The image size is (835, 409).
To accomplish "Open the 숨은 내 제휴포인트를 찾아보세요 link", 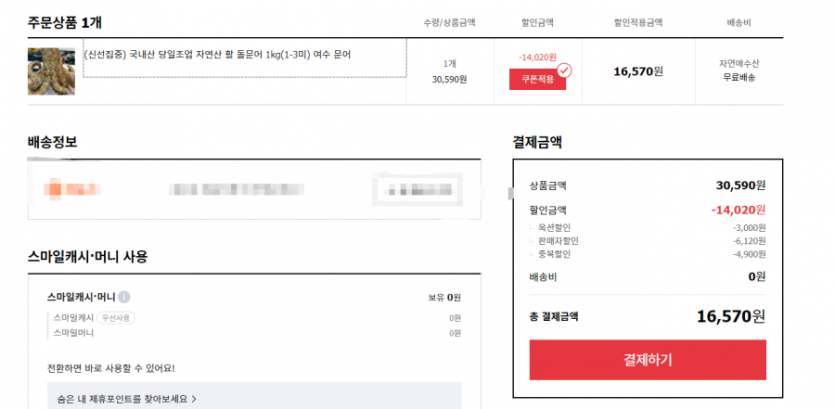I will [x=120, y=399].
